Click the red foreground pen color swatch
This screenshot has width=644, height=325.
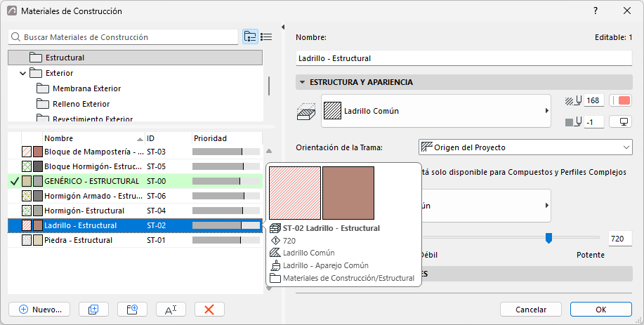coord(621,100)
